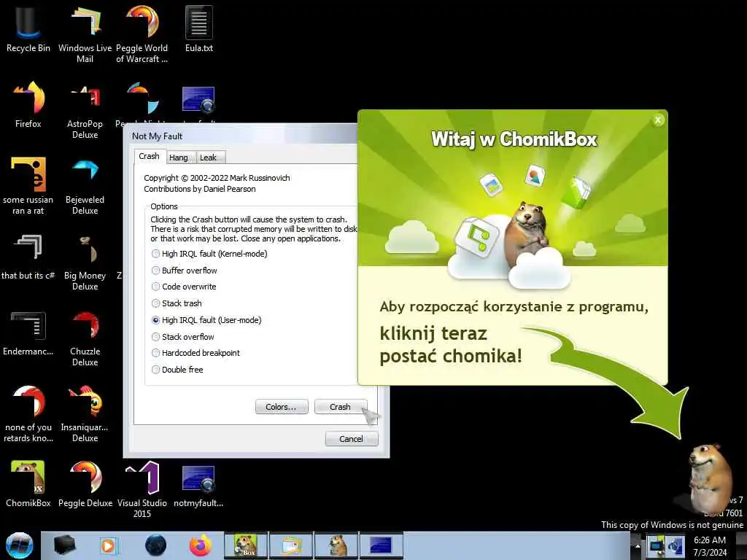Select Insaniquar... Deluxe desktop icon
Viewport: 747px width, 560px height.
point(85,413)
